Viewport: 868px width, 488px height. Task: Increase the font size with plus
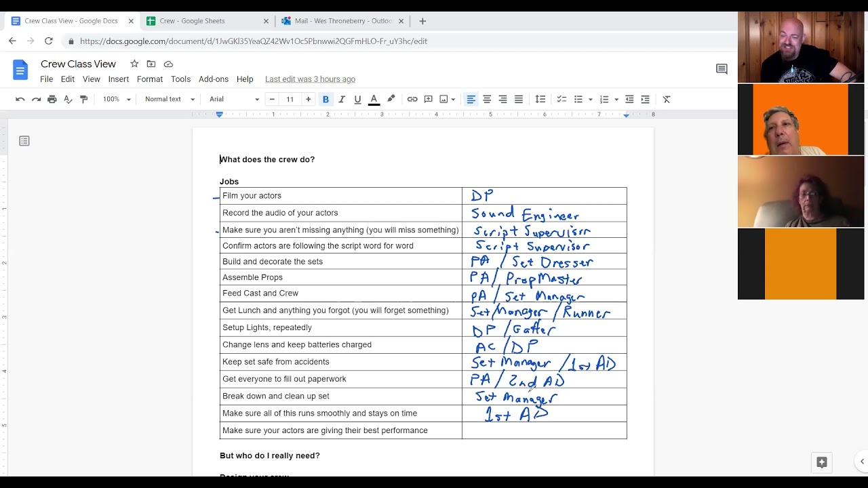click(x=309, y=99)
